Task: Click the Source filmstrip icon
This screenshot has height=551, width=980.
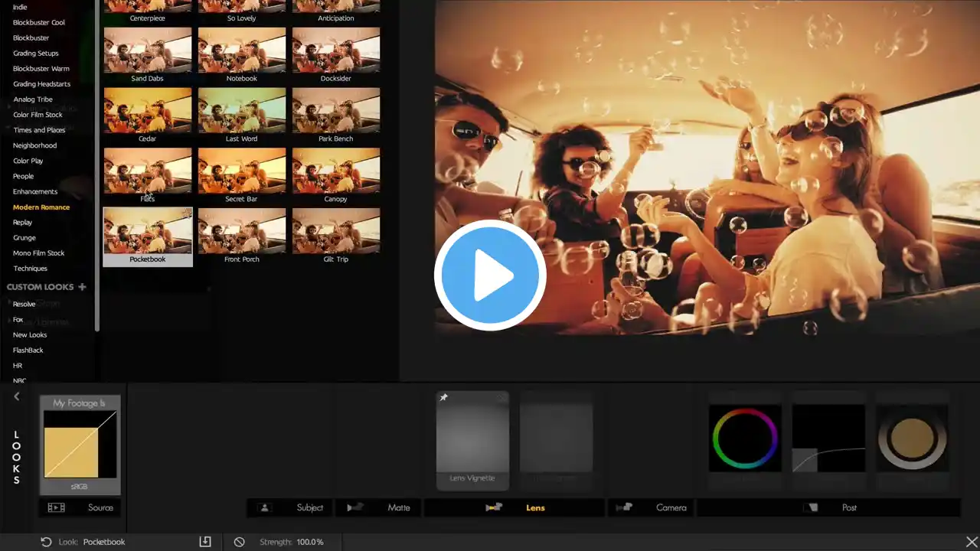Action: coord(56,507)
